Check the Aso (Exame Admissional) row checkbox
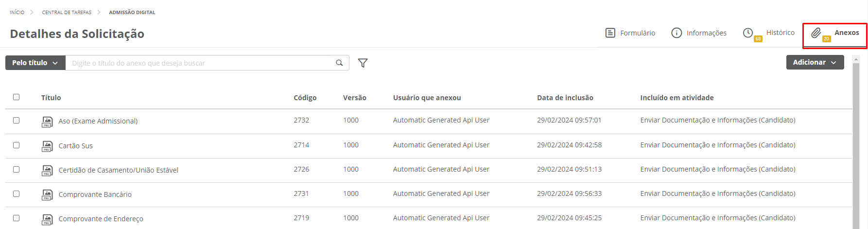 click(x=17, y=121)
